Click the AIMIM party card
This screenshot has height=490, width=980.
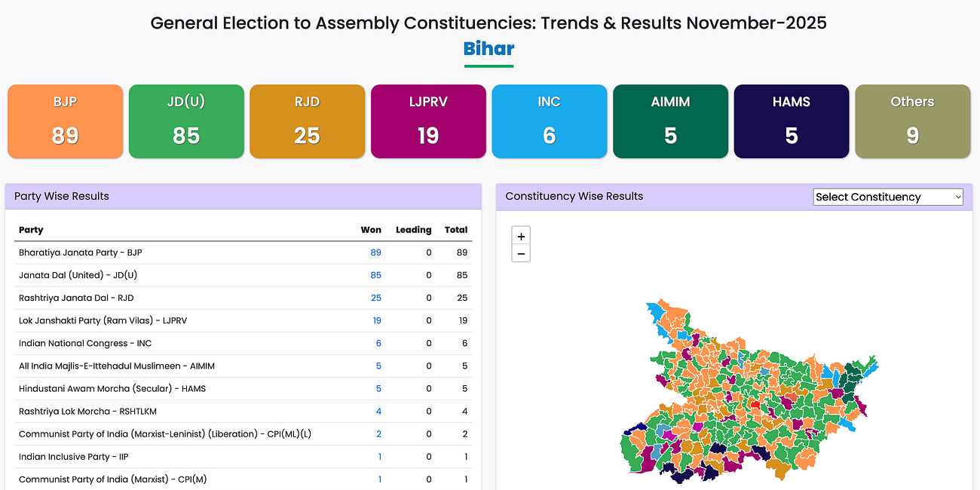tap(670, 121)
